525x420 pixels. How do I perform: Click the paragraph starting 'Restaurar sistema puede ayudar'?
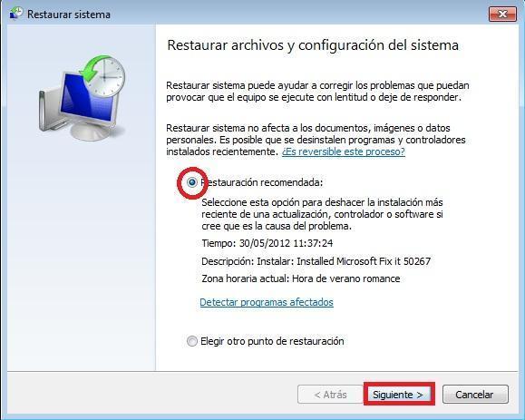click(317, 91)
